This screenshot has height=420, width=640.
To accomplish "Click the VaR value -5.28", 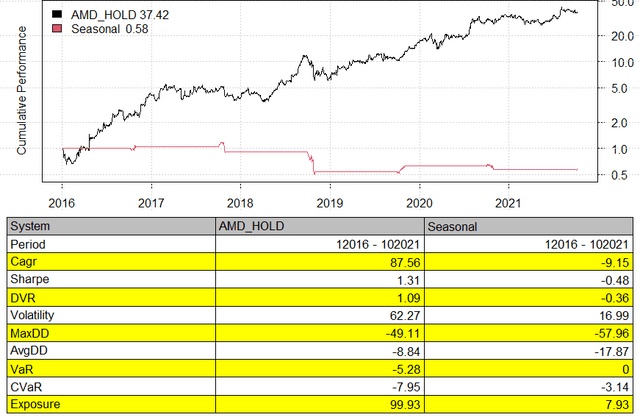I will click(406, 370).
